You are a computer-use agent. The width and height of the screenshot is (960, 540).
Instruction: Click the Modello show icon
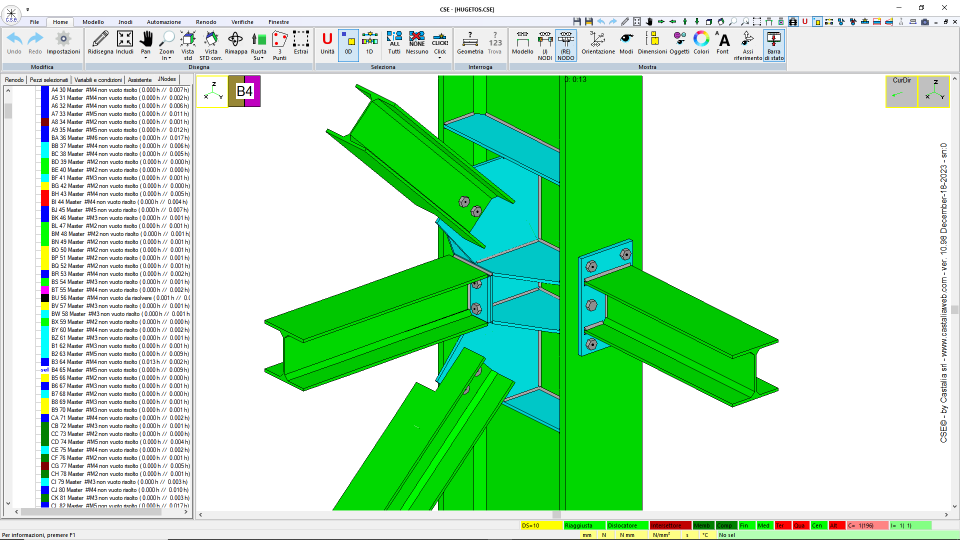[522, 40]
